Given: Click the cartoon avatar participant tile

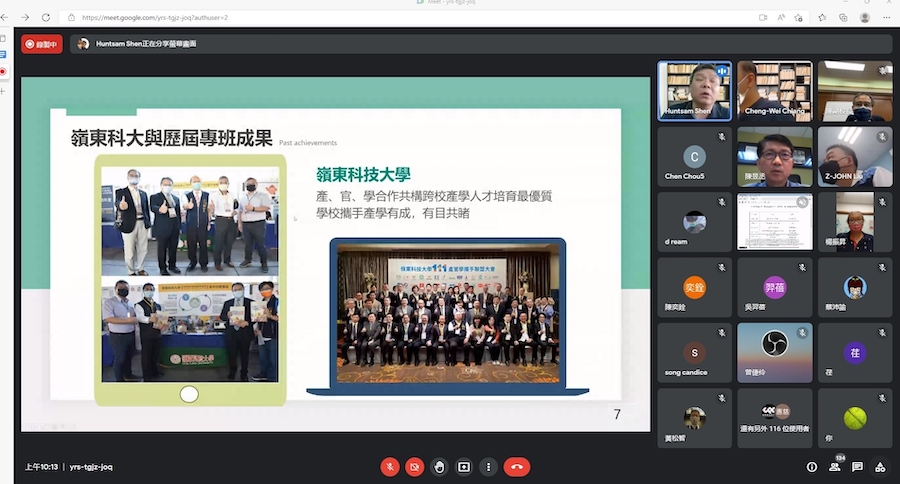Looking at the screenshot, I should click(x=855, y=288).
